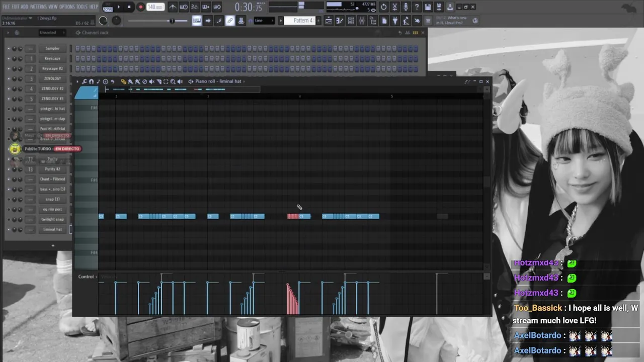The image size is (644, 362).
Task: Click the main pitch knob
Action: coord(116,21)
